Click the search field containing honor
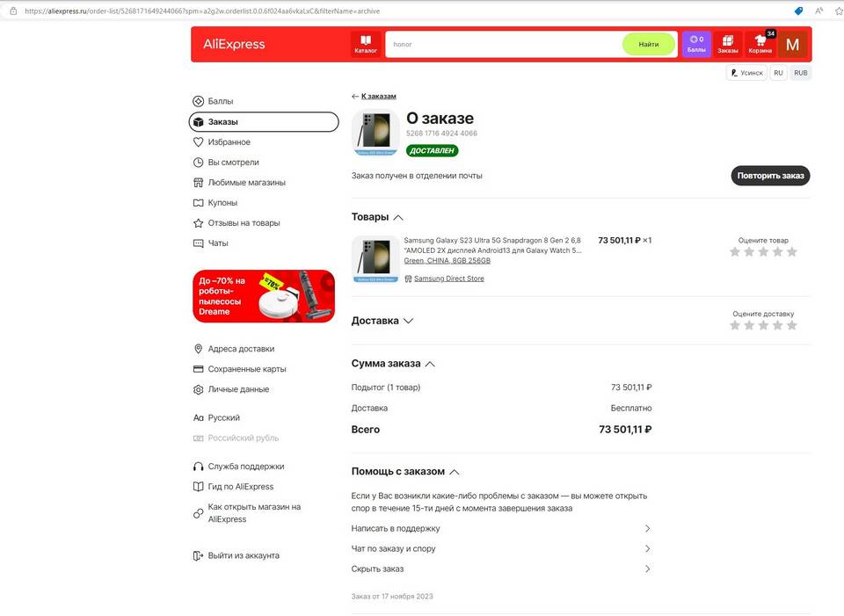844x616 pixels. pyautogui.click(x=504, y=44)
